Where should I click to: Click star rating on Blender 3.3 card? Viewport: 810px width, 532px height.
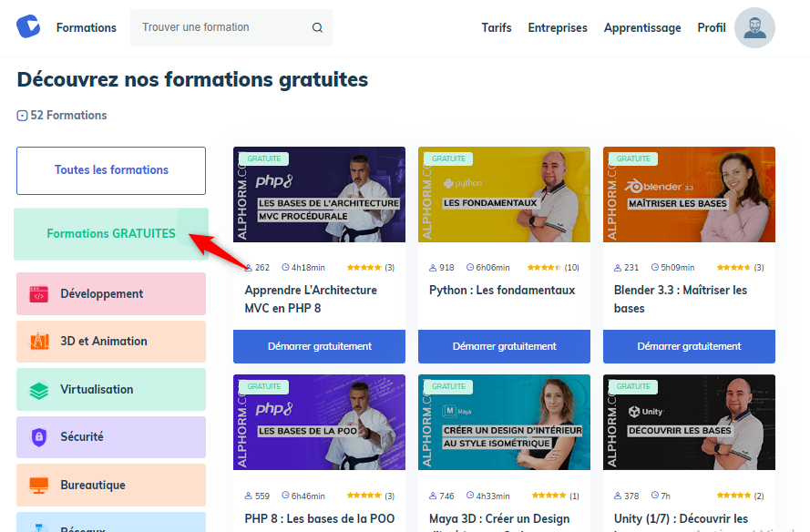(733, 268)
